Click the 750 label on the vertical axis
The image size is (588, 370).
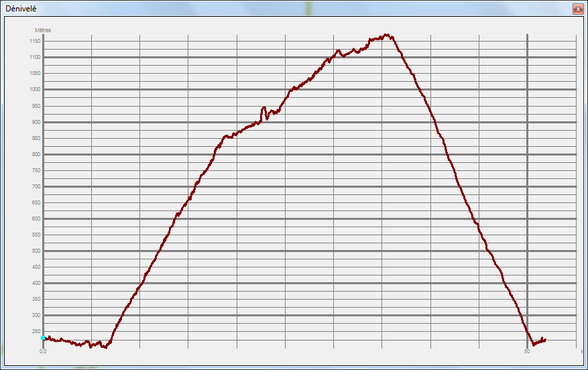[x=36, y=170]
